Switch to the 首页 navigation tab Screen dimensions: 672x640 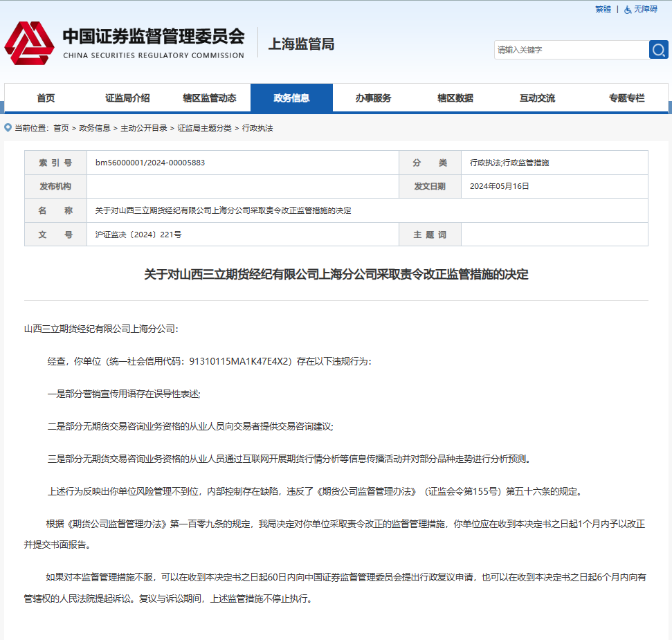click(x=46, y=98)
